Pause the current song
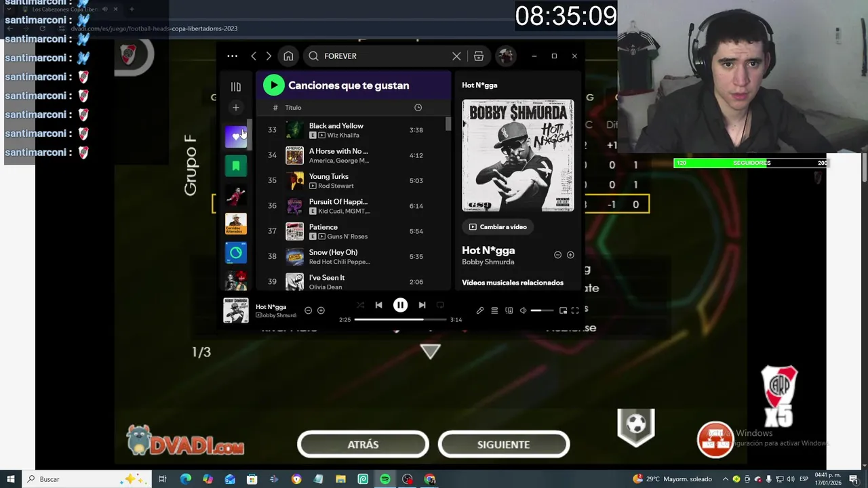868x488 pixels. click(400, 305)
